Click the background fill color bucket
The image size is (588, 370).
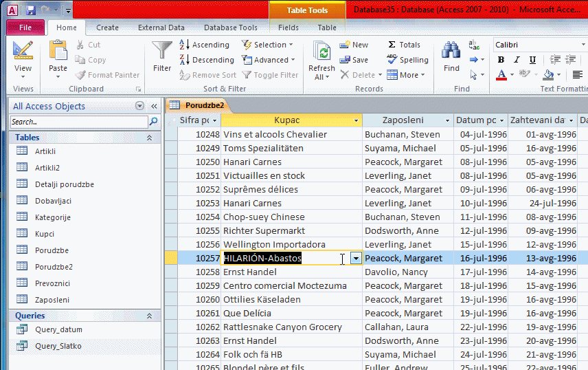[x=548, y=75]
